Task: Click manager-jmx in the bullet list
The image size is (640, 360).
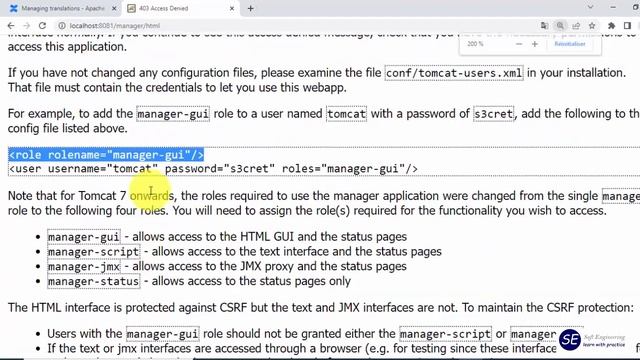Action: pos(84,267)
